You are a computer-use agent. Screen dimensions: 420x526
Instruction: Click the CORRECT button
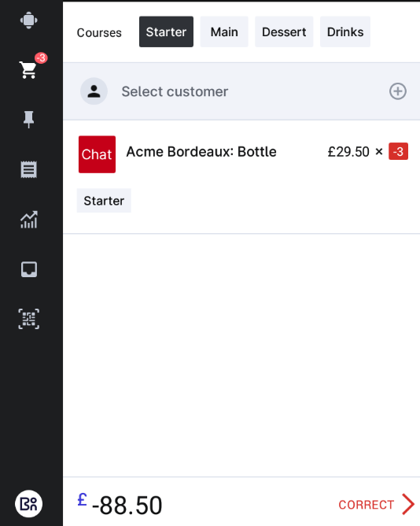[x=377, y=504]
